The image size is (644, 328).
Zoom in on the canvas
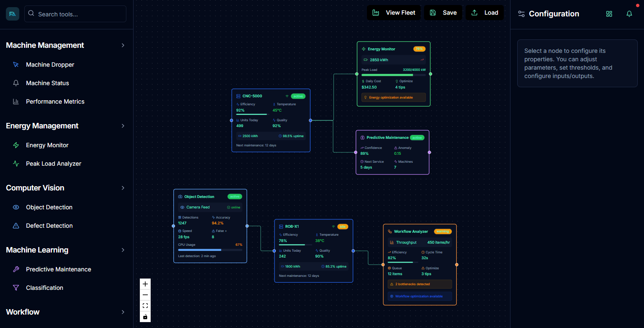(x=145, y=284)
